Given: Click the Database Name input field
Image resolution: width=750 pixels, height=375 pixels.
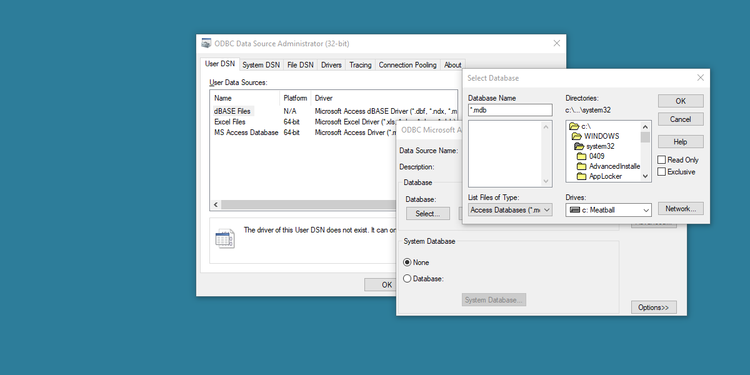Looking at the screenshot, I should point(510,110).
